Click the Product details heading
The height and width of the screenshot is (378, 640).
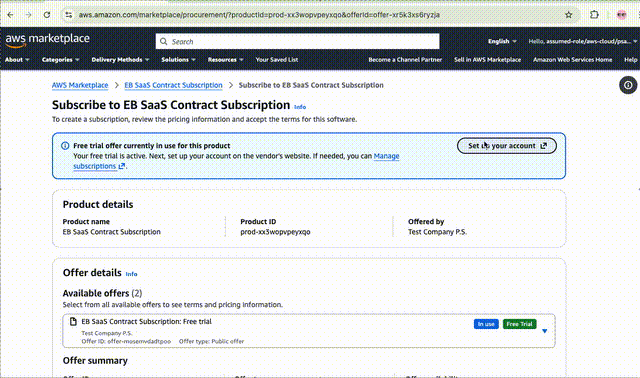[x=98, y=205]
